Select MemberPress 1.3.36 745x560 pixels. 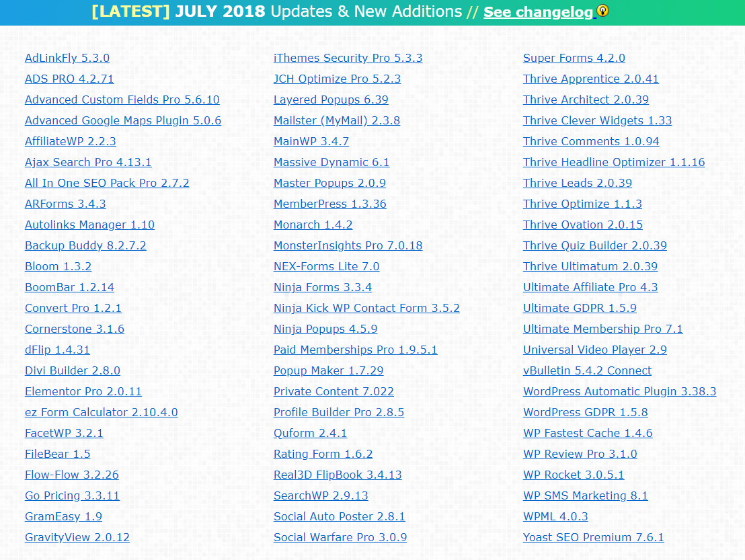329,204
